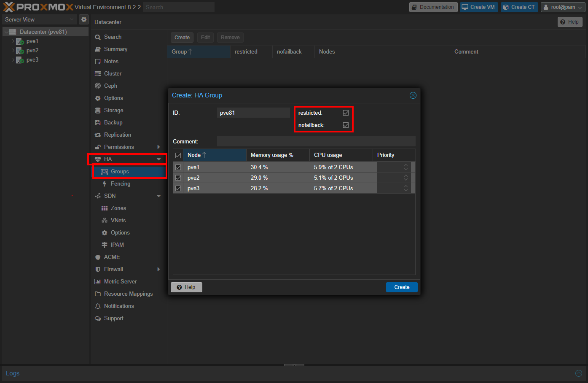The width and height of the screenshot is (588, 383).
Task: Click the Create CT button
Action: (x=519, y=7)
